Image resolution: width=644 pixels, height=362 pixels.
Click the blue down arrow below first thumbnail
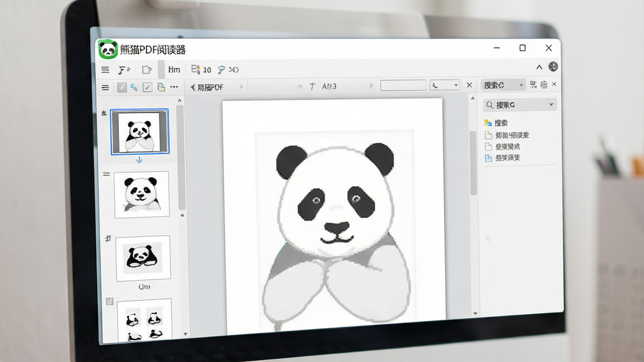(139, 160)
